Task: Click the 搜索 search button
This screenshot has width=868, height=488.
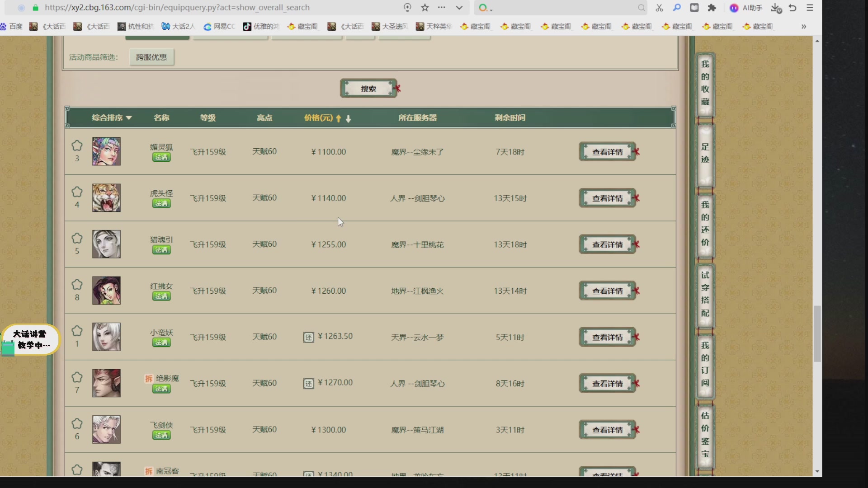Action: [368, 89]
